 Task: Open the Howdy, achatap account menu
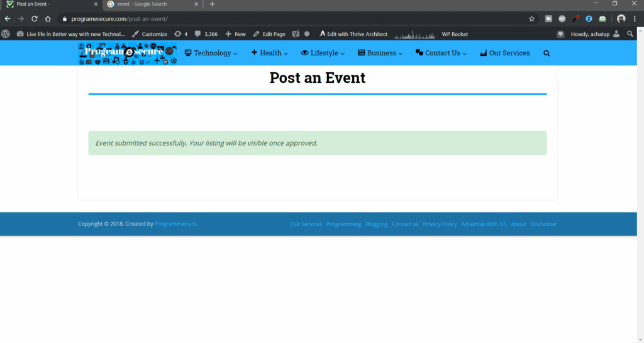point(595,34)
